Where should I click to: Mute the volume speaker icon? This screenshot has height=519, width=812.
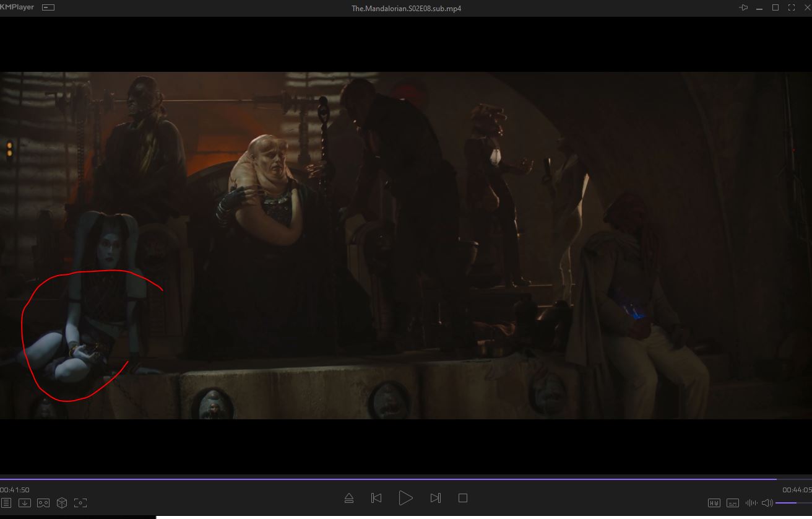(x=767, y=503)
